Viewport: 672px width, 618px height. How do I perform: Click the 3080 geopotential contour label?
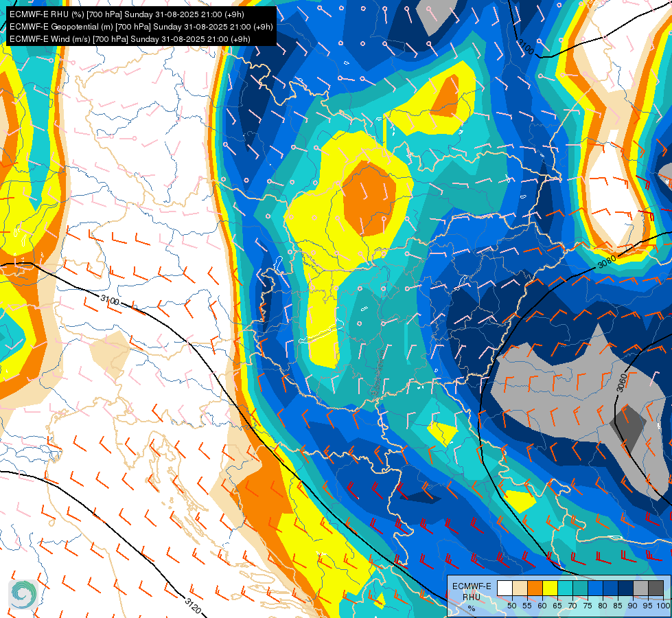tap(607, 261)
